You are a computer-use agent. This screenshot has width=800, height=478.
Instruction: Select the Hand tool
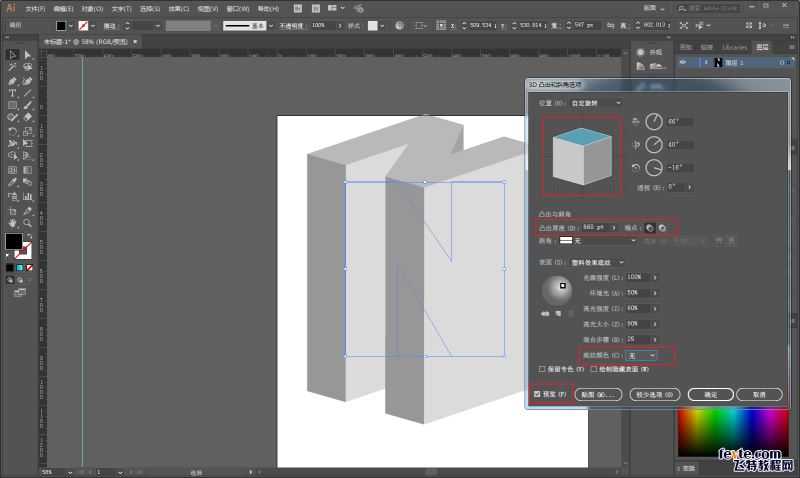pos(12,223)
